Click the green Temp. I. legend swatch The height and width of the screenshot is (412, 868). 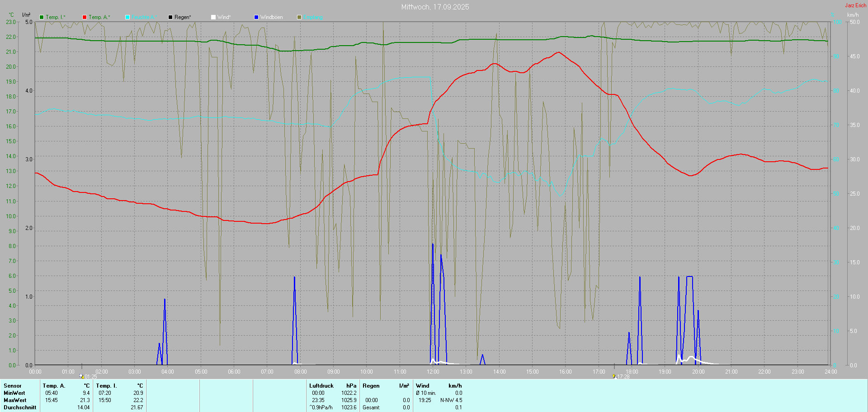point(42,17)
